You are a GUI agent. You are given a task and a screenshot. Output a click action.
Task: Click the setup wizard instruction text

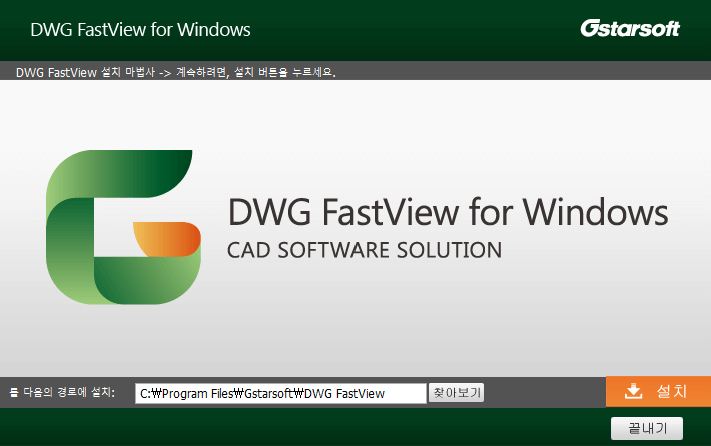click(x=176, y=72)
